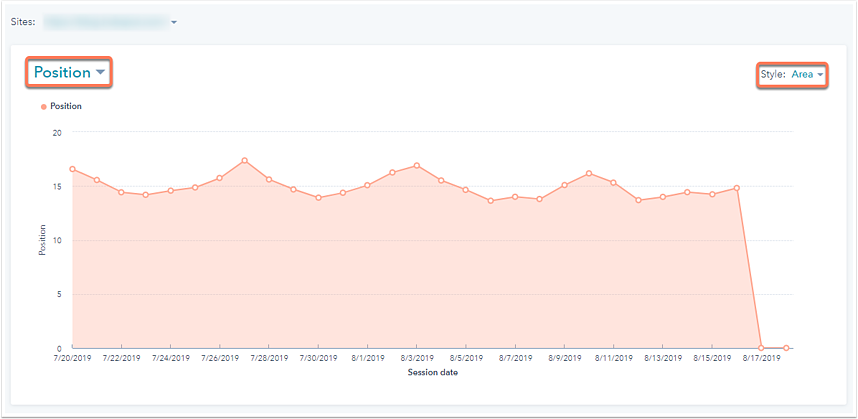858x419 pixels.
Task: Select the peak data point on 8/3/2019
Action: [416, 165]
